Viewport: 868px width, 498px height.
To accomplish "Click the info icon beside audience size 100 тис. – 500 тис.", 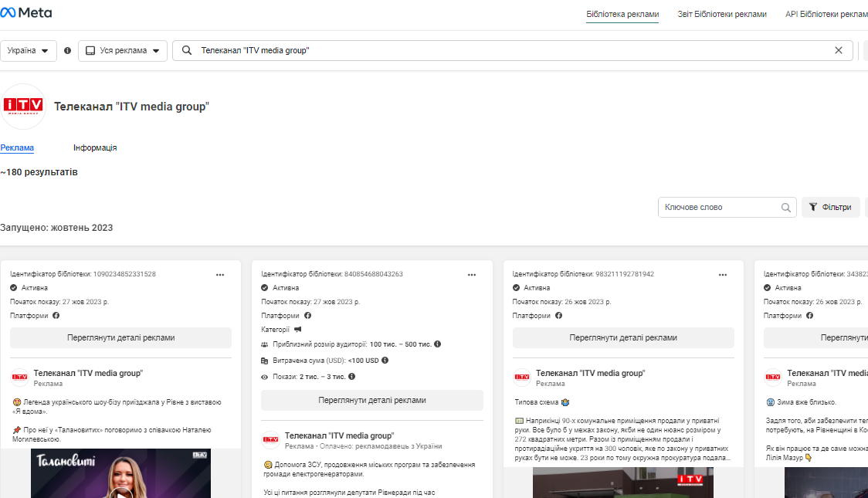I will coord(437,344).
